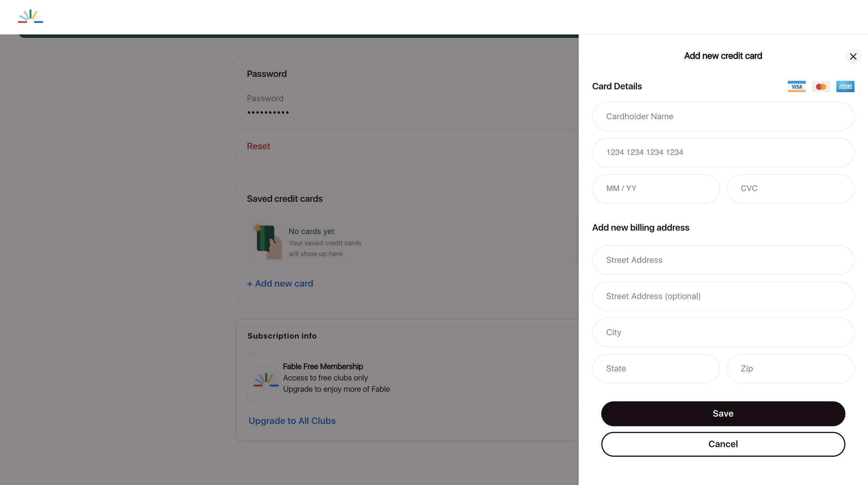
Task: Click the Visa card icon
Action: point(796,87)
